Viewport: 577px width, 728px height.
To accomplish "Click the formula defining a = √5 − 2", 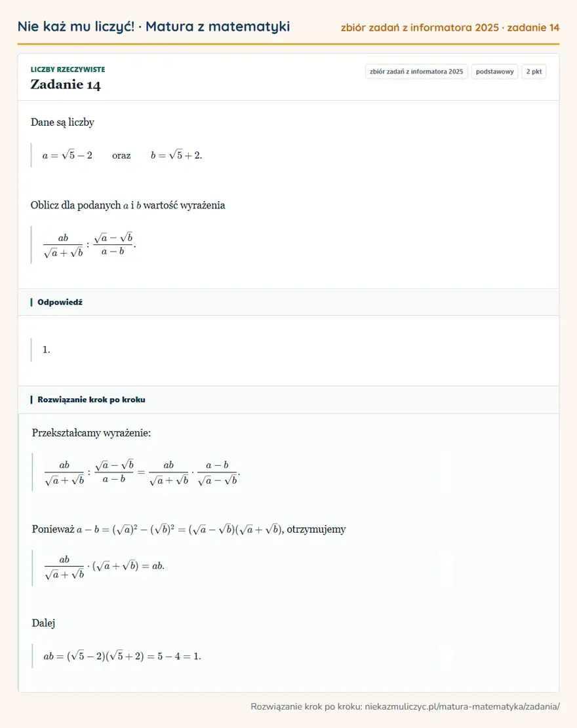I will pos(68,155).
